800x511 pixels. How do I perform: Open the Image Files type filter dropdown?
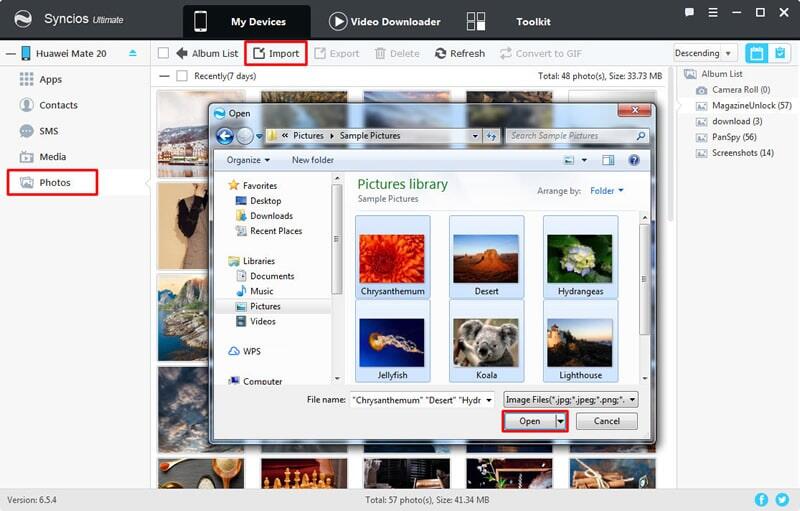tap(570, 400)
